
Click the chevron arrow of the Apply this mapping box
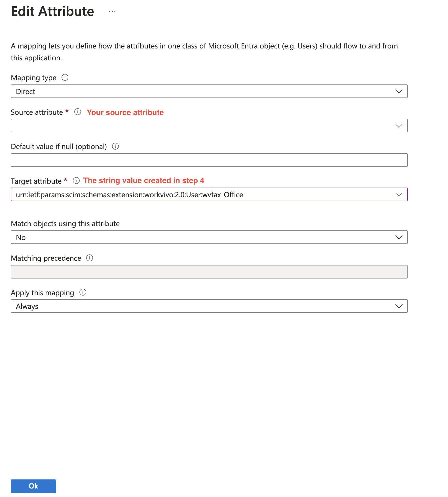coord(399,306)
